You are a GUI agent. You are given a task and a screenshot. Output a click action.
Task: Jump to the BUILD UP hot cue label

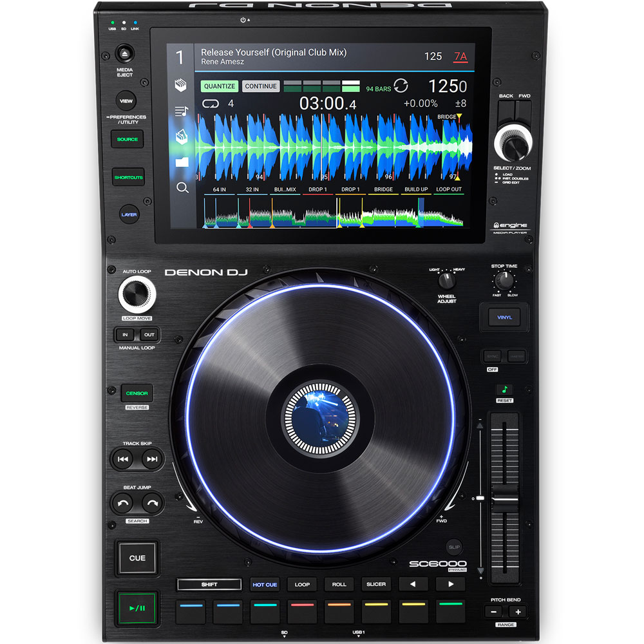[x=415, y=189]
